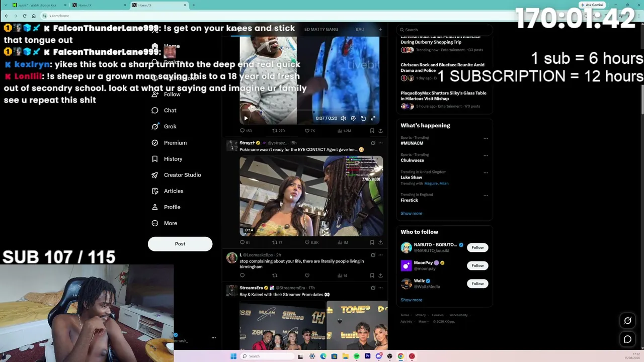Screen dimensions: 644x362
Task: Open account options menu beside leemask_
Action: pyautogui.click(x=213, y=338)
